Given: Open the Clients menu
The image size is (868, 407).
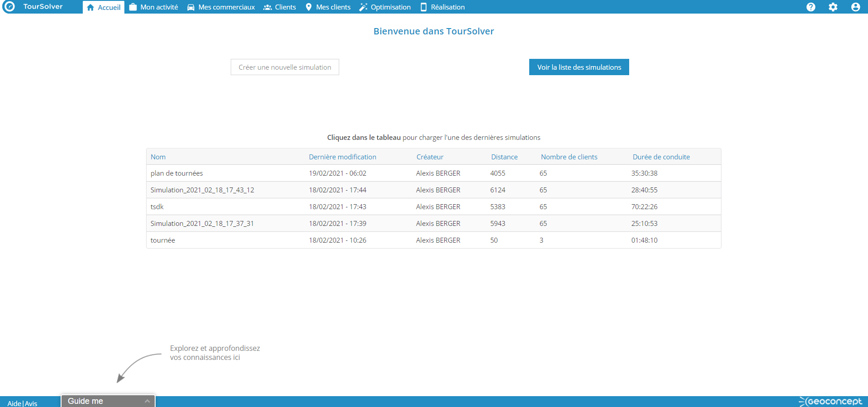Looking at the screenshot, I should pos(280,7).
